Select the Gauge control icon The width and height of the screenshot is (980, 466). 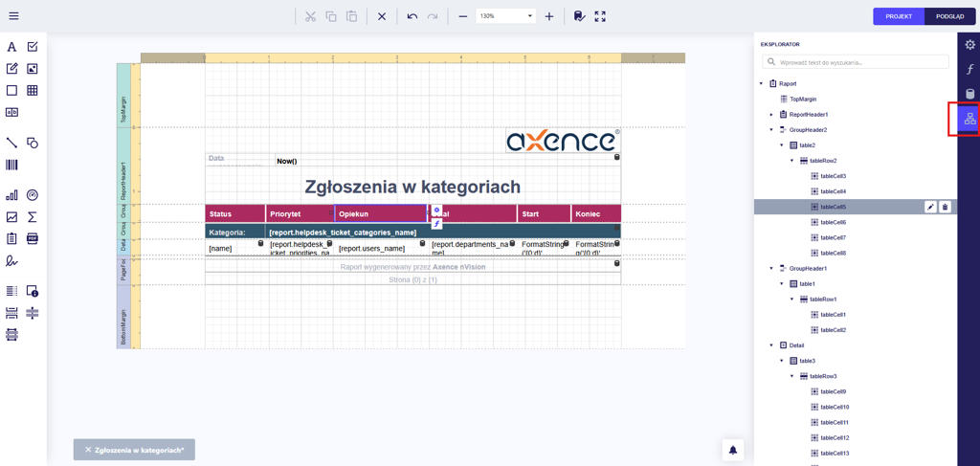click(x=33, y=195)
